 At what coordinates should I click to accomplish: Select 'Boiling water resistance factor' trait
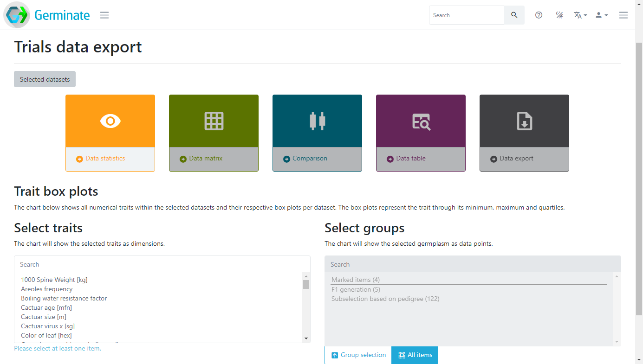click(64, 299)
